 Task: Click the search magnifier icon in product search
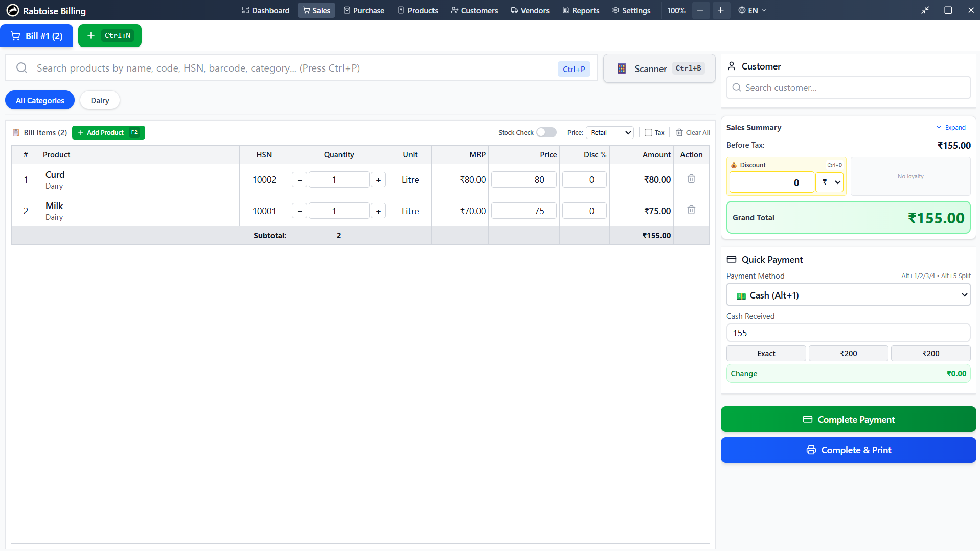click(21, 68)
